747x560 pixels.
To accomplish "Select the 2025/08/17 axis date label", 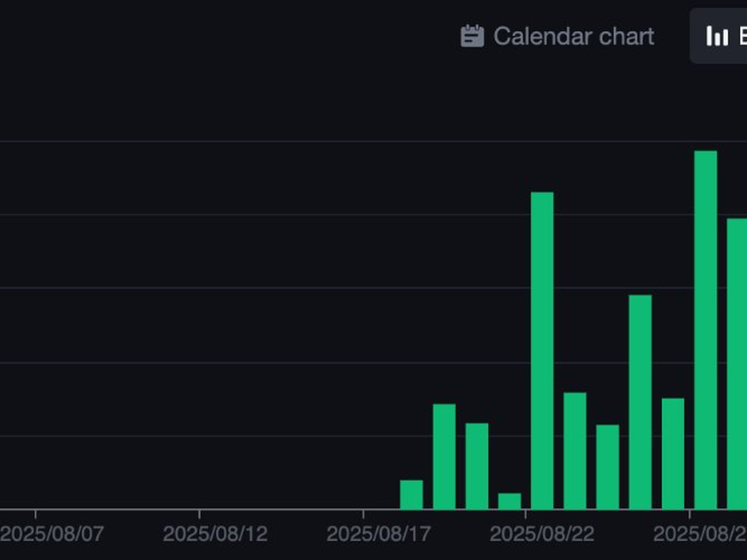I will pos(378,534).
